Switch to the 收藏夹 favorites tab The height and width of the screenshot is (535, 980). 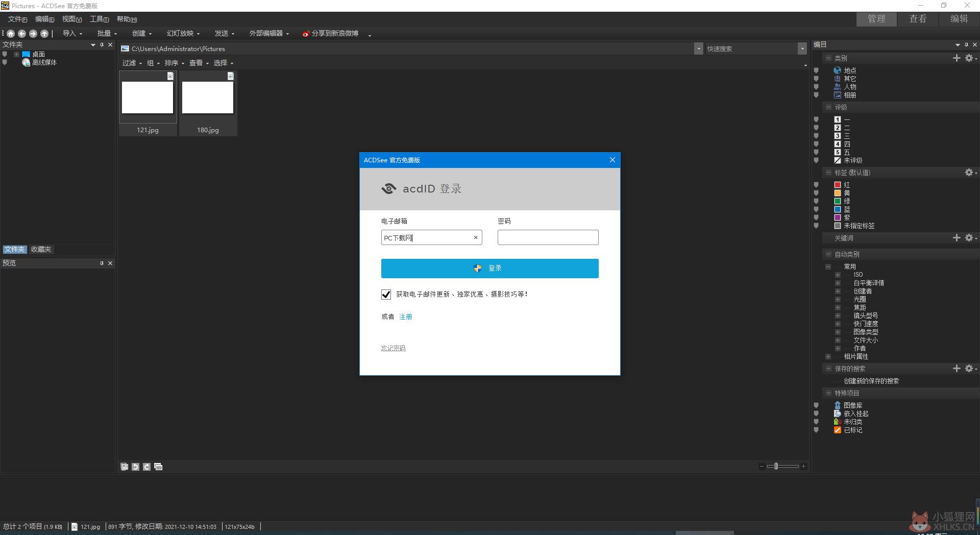[x=41, y=250]
